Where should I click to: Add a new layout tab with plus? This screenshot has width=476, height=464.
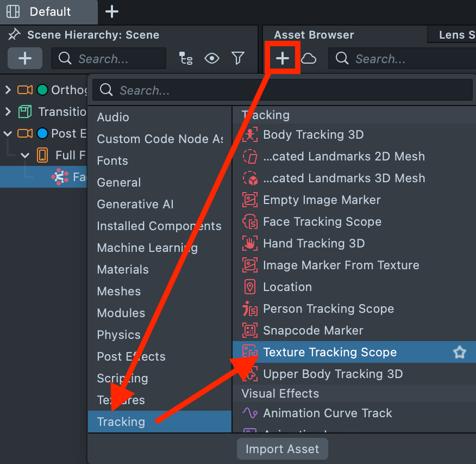click(111, 11)
